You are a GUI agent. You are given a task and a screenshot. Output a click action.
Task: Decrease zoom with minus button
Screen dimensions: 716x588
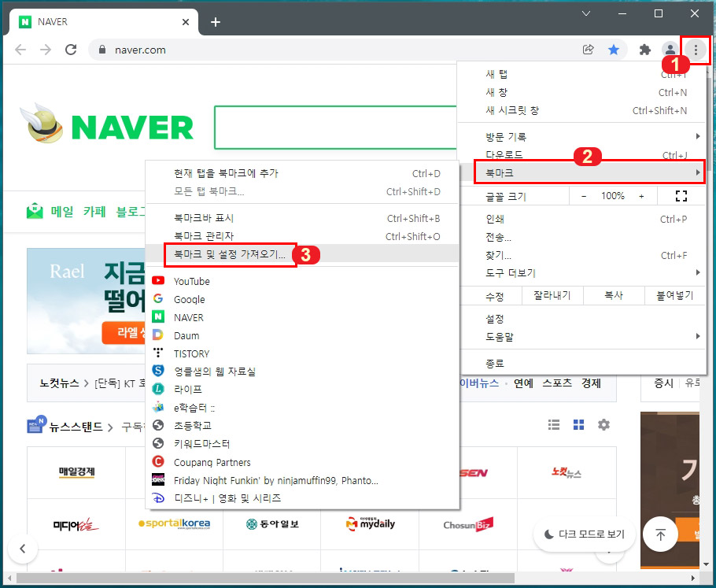(x=584, y=196)
